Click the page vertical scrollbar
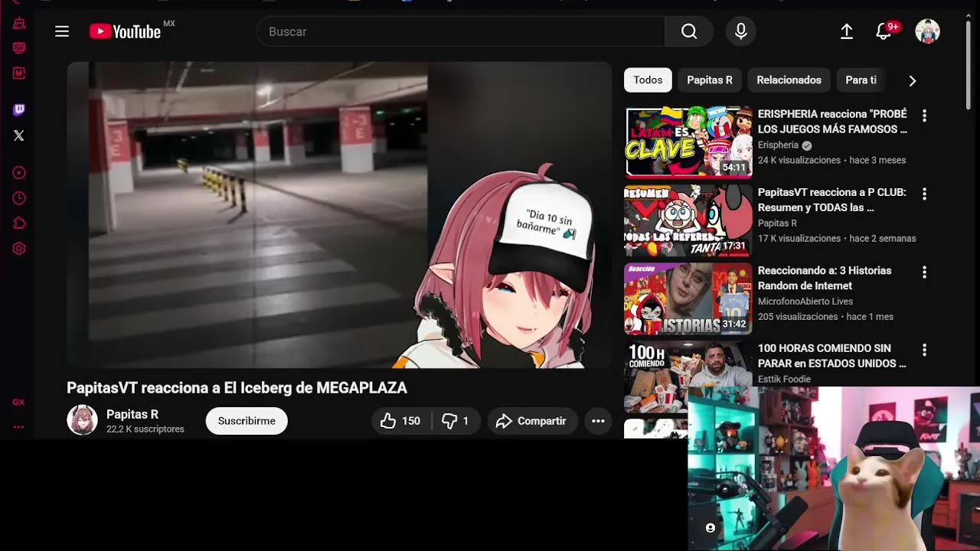 (969, 65)
